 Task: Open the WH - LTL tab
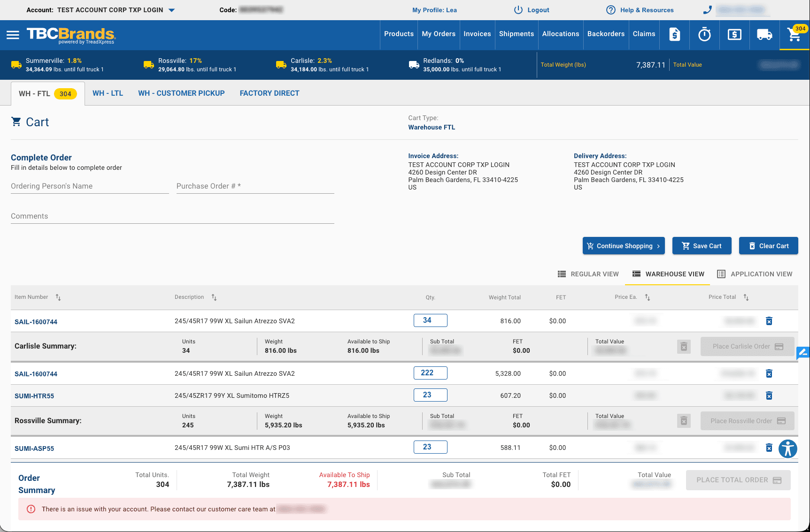coord(108,93)
